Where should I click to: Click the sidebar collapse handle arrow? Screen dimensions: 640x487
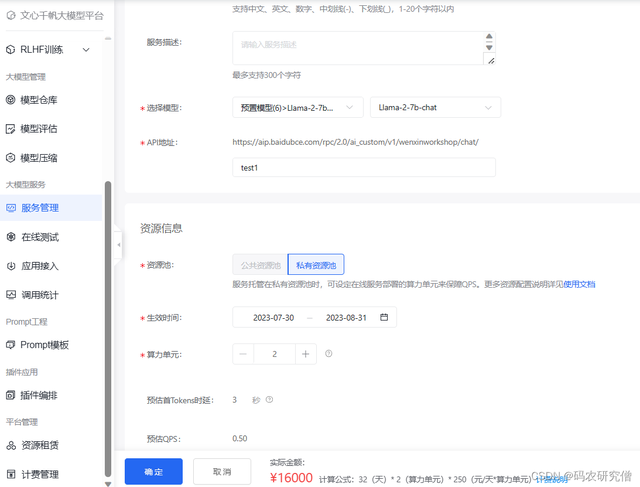tap(118, 244)
